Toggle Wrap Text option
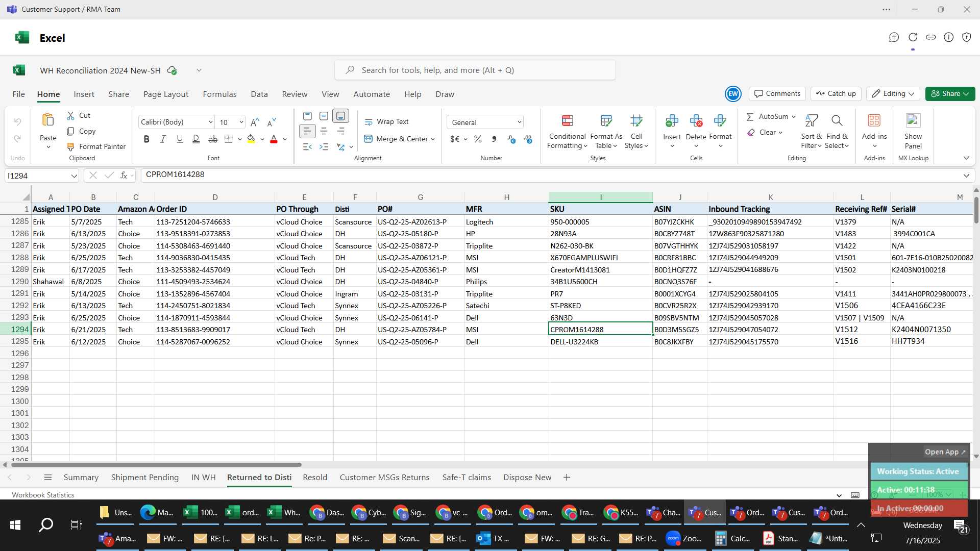The width and height of the screenshot is (980, 551). coord(386,121)
